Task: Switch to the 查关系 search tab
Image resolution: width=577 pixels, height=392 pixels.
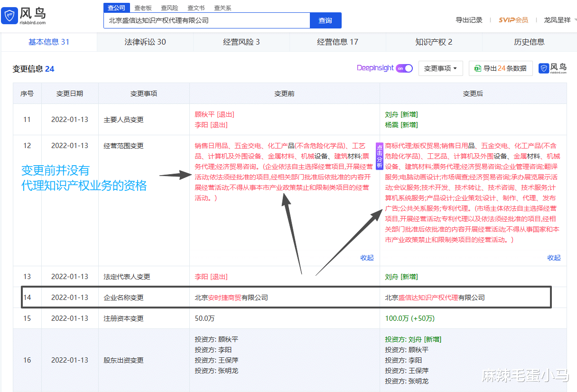Action: click(223, 8)
